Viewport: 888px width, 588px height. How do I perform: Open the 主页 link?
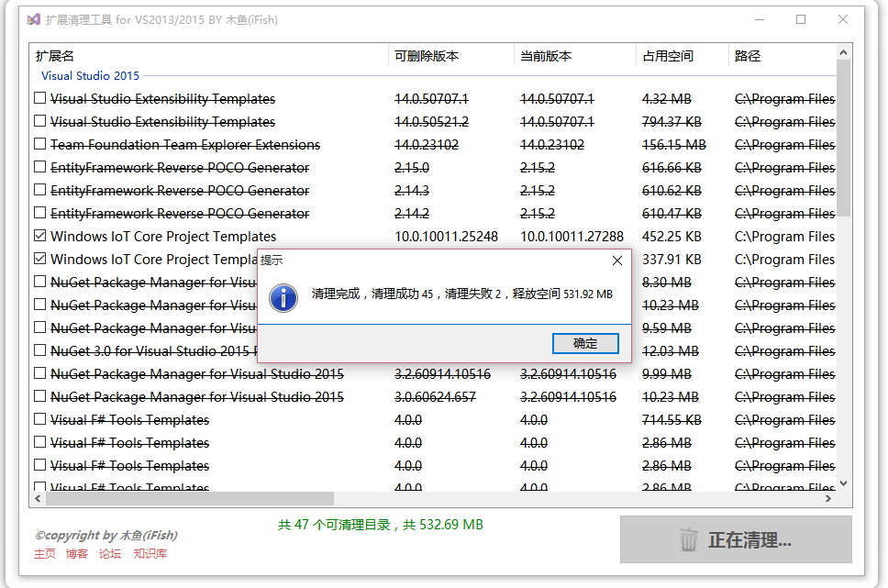coord(45,553)
